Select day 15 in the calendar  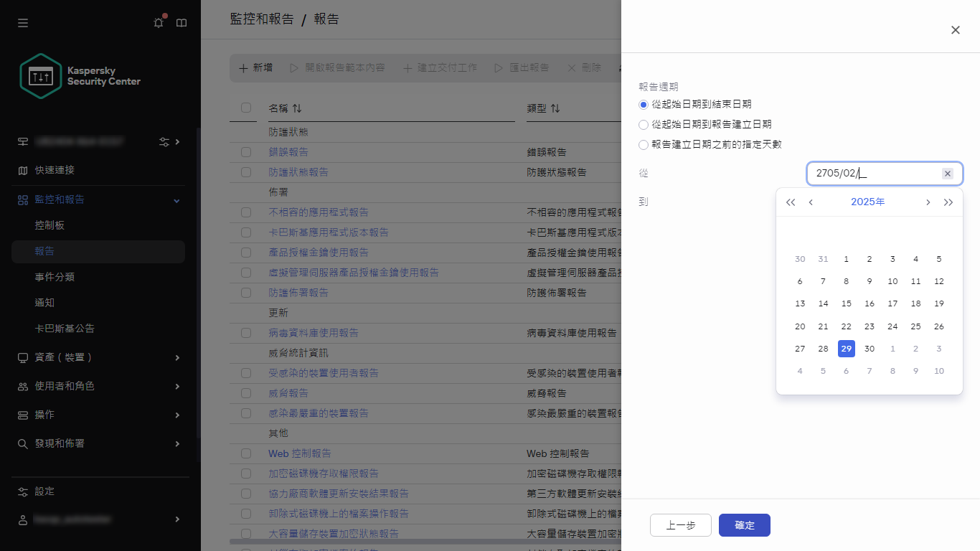point(846,303)
